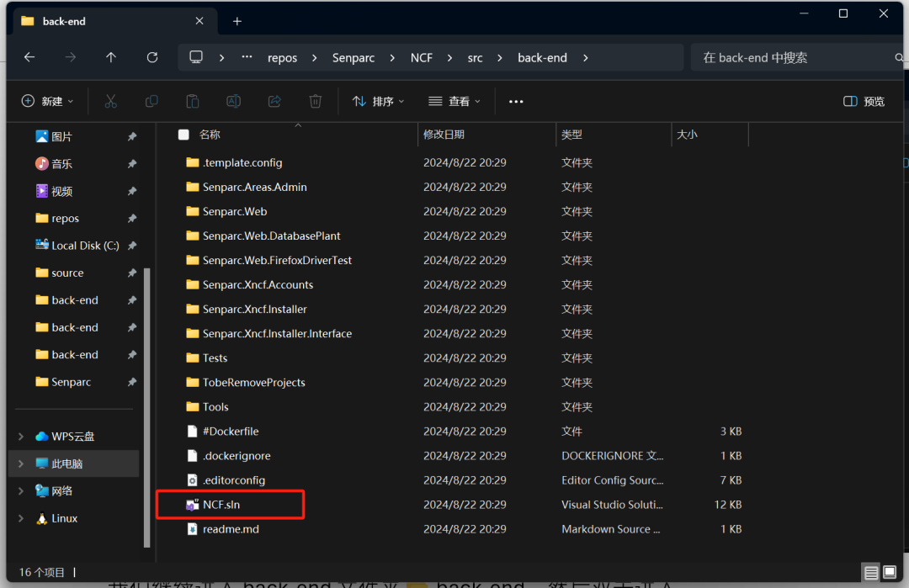Sort by the 修改日期 column header

click(x=444, y=135)
